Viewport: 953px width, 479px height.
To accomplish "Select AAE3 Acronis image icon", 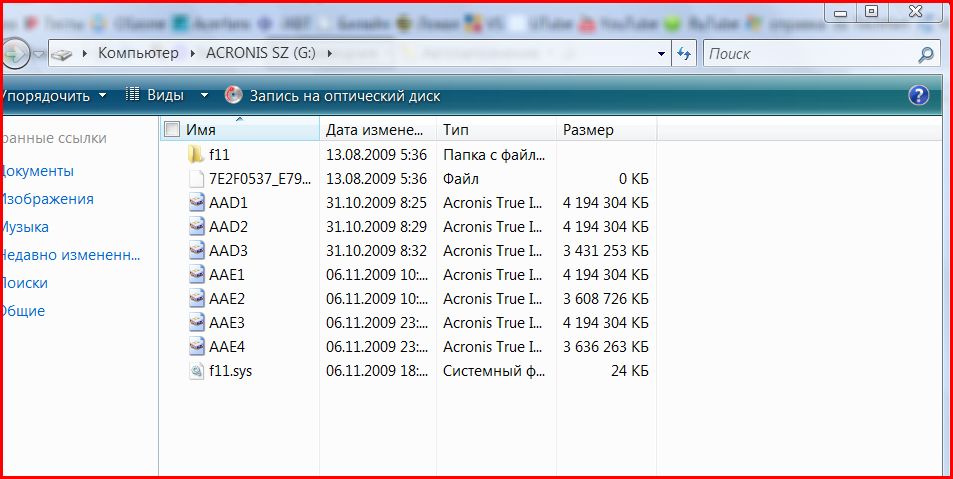I will pyautogui.click(x=196, y=323).
